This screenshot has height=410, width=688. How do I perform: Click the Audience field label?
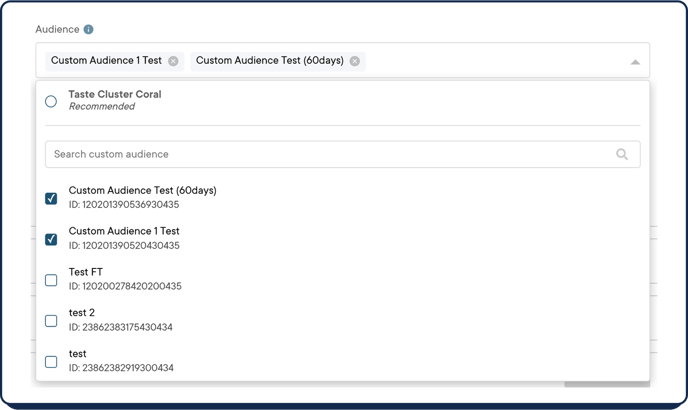pyautogui.click(x=57, y=29)
